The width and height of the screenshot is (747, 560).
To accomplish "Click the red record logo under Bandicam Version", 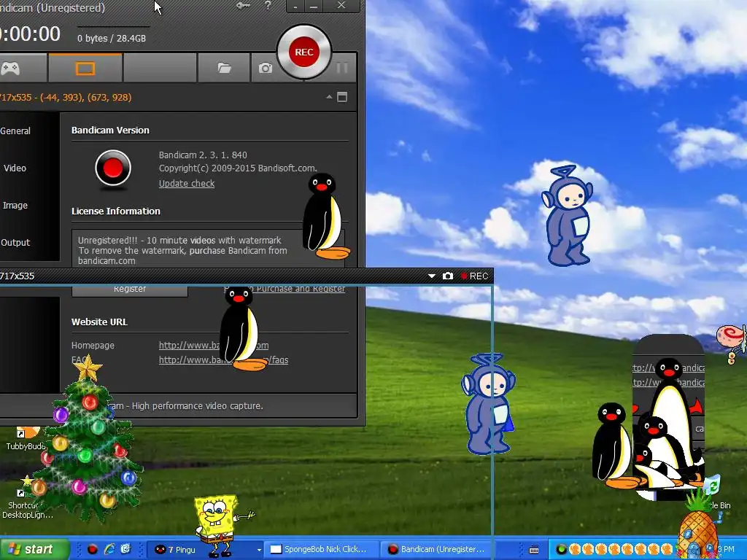I will 113,168.
